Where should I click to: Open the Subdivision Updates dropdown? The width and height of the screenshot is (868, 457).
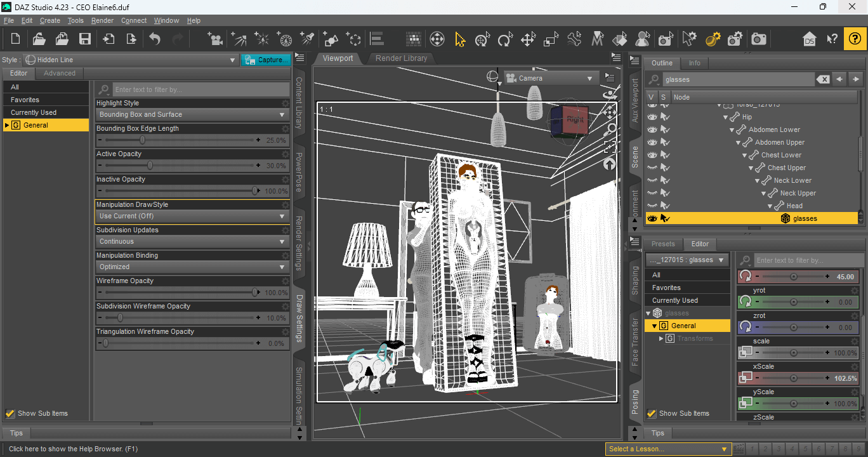tap(193, 242)
